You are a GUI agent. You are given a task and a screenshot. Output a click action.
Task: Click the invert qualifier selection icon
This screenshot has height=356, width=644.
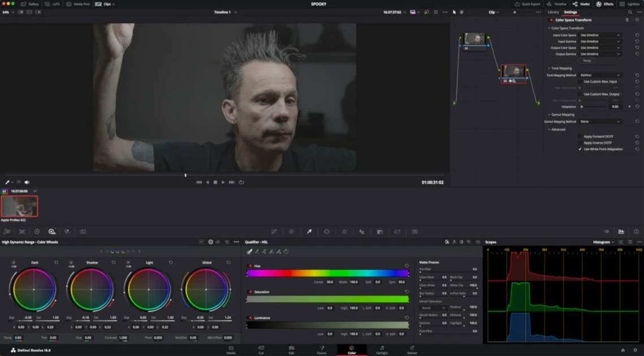coord(286,251)
